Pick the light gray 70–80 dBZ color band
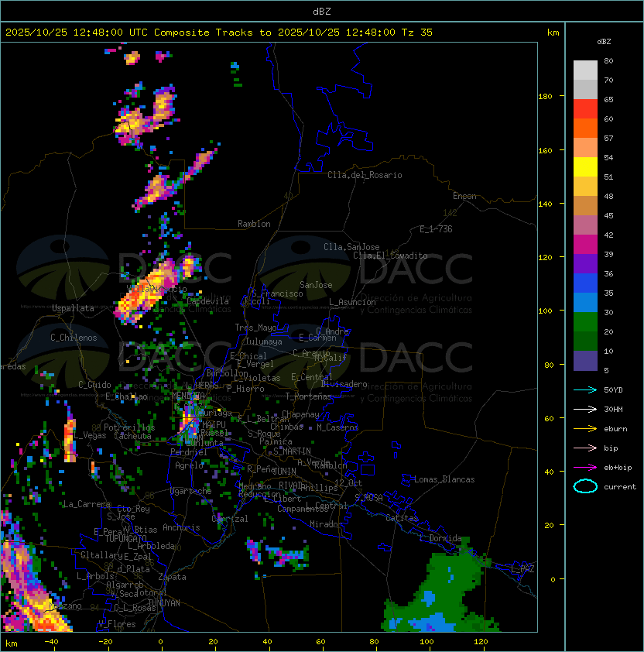 [x=585, y=70]
